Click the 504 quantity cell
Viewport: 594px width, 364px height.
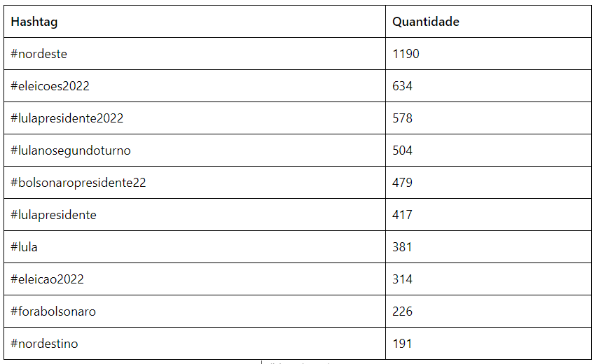point(403,150)
